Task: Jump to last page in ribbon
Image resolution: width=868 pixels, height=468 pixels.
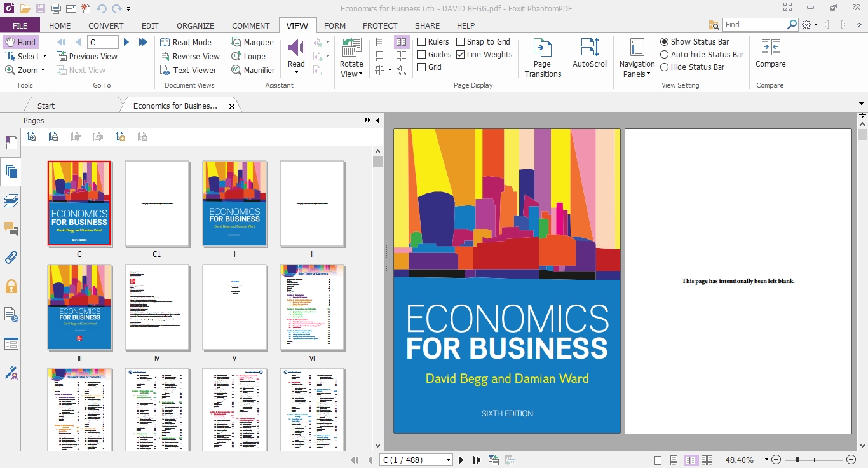Action: 143,42
